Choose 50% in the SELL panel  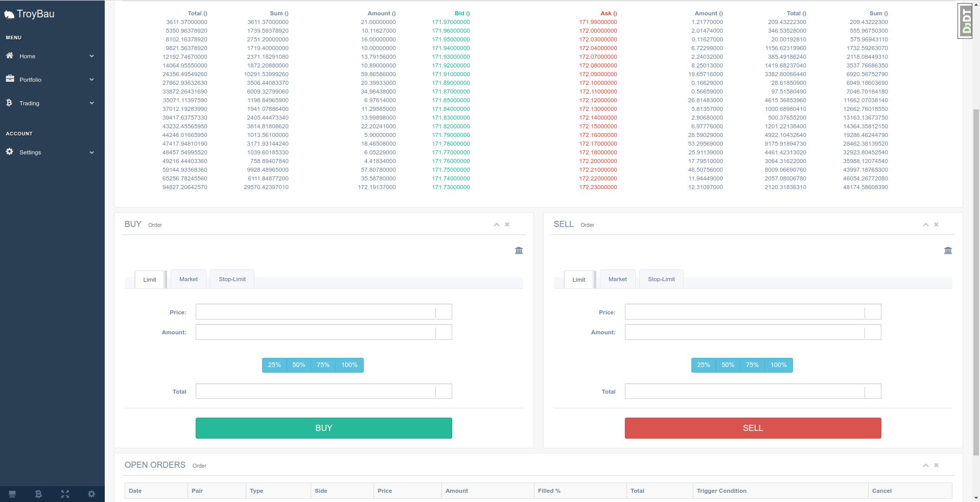[x=728, y=365]
